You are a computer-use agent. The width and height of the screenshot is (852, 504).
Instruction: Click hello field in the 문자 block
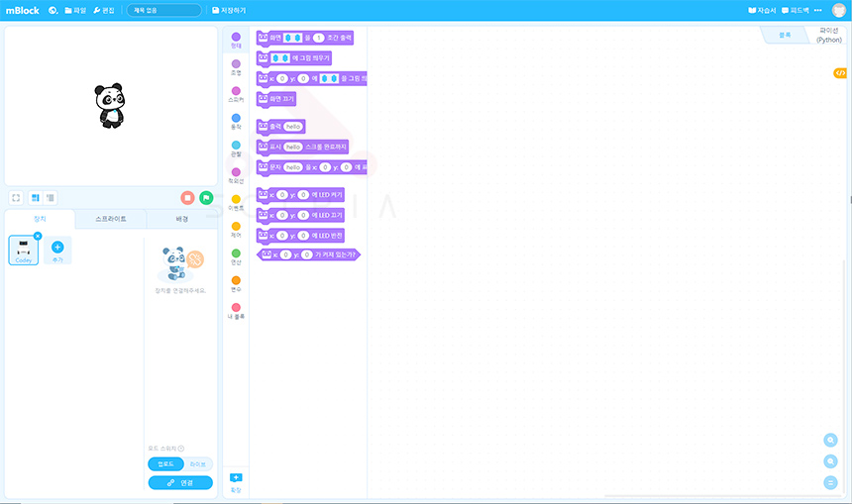[293, 167]
